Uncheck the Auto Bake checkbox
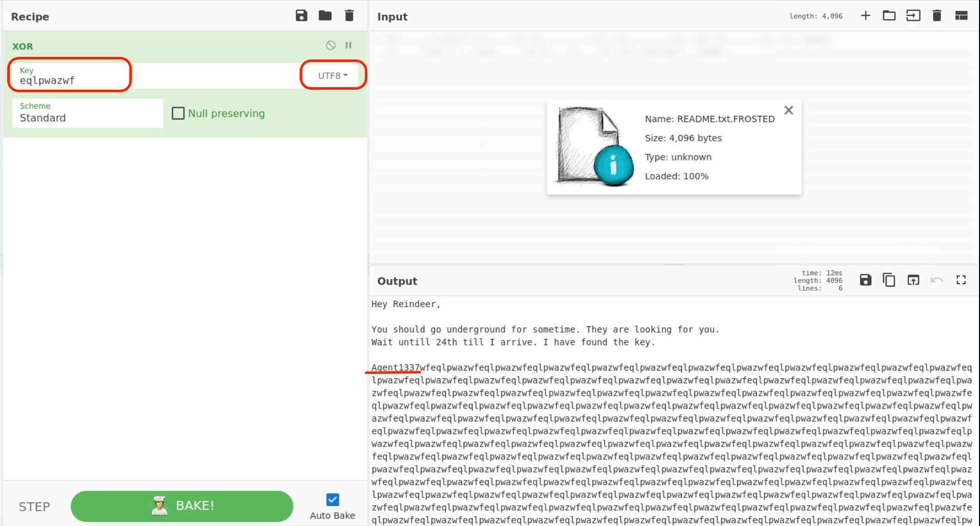The width and height of the screenshot is (980, 526). (x=332, y=499)
